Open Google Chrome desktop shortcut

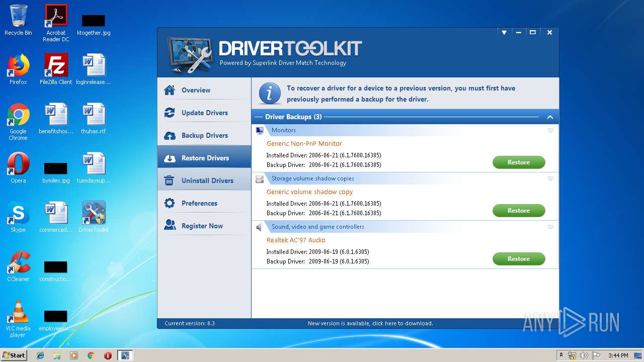tap(18, 122)
